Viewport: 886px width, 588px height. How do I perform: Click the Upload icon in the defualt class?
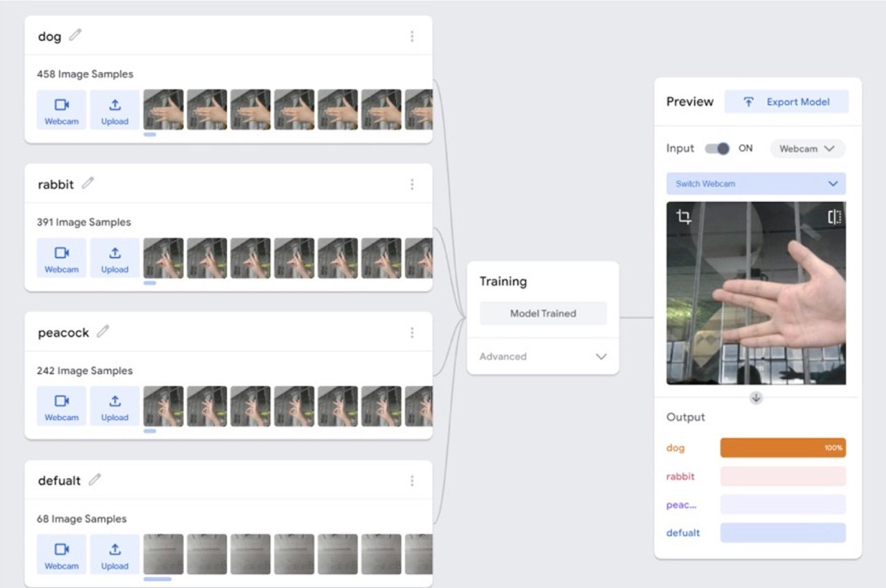point(114,553)
